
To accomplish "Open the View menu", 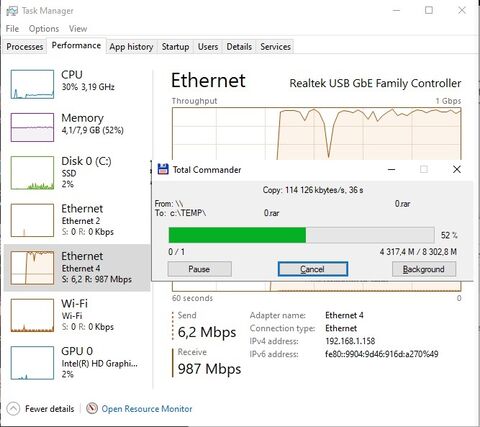I will 78,29.
